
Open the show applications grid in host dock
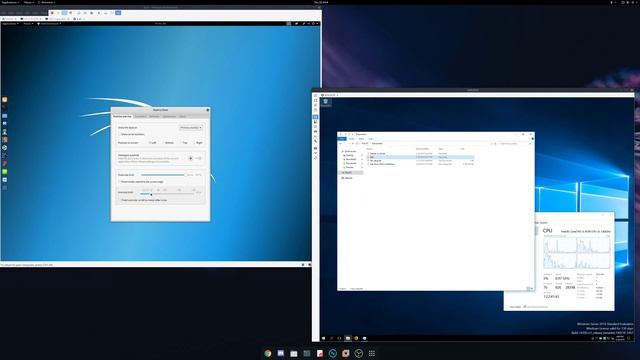pyautogui.click(x=372, y=353)
